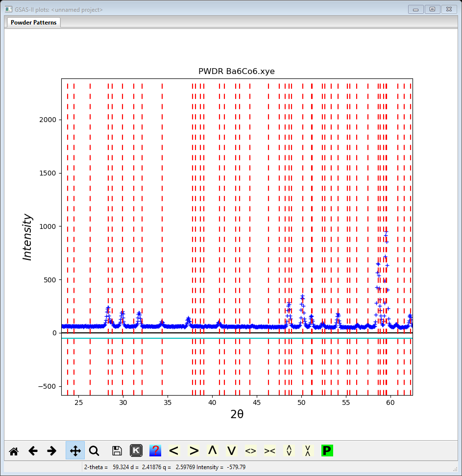This screenshot has height=476, width=462.
Task: Move plot up with the caret icon
Action: 213,451
